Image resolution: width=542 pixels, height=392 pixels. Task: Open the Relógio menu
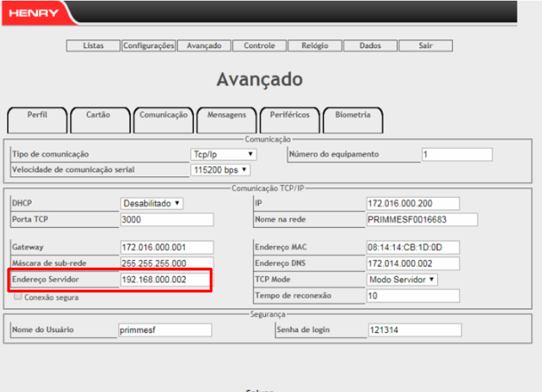point(315,45)
